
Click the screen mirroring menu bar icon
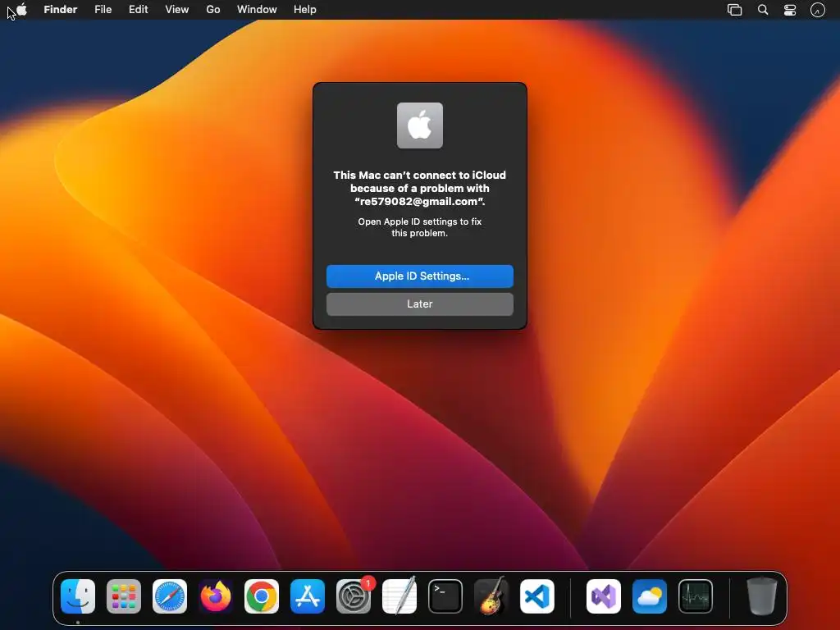coord(734,10)
